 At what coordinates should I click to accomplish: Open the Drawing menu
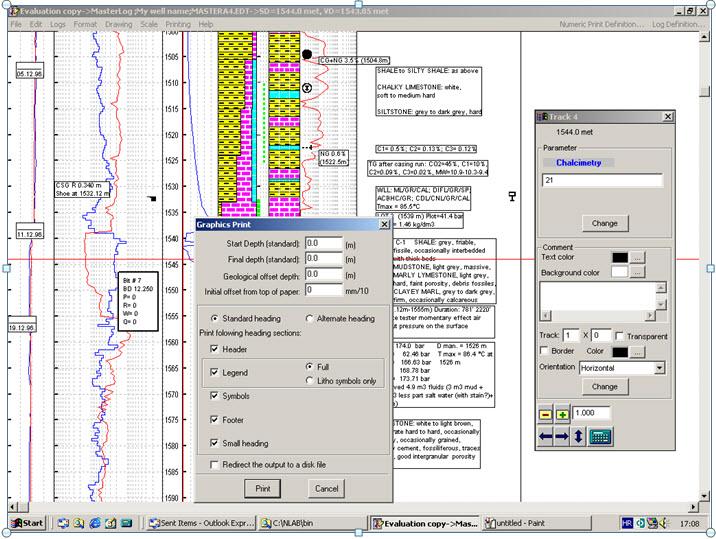118,23
